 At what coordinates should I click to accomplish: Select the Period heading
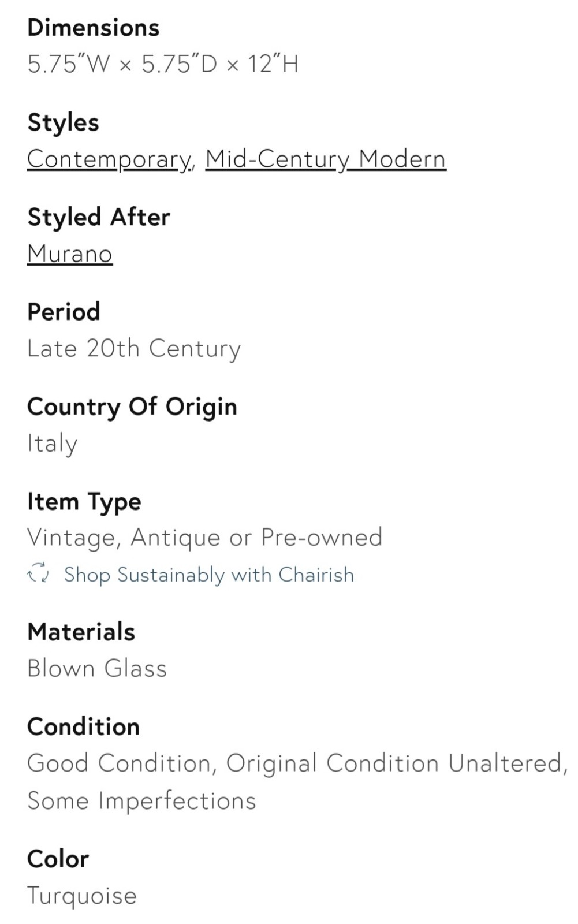64,312
